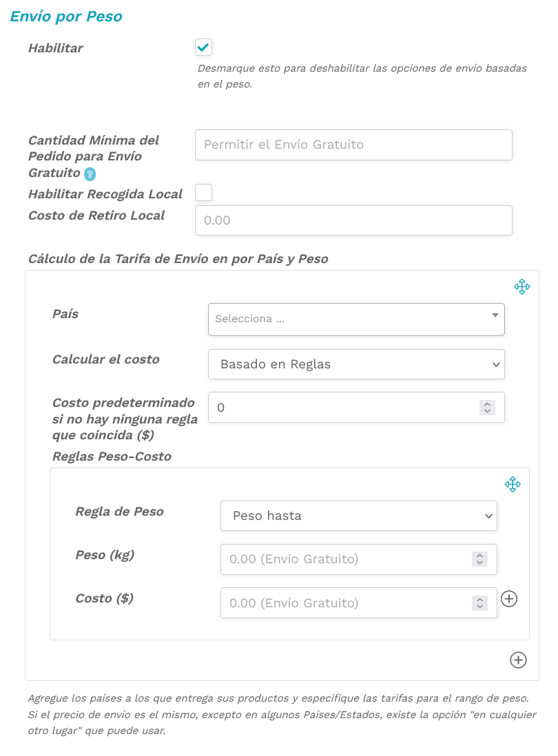Enable Habilitar Recogida Local
Viewport: 558px width, 756px height.
click(x=203, y=193)
